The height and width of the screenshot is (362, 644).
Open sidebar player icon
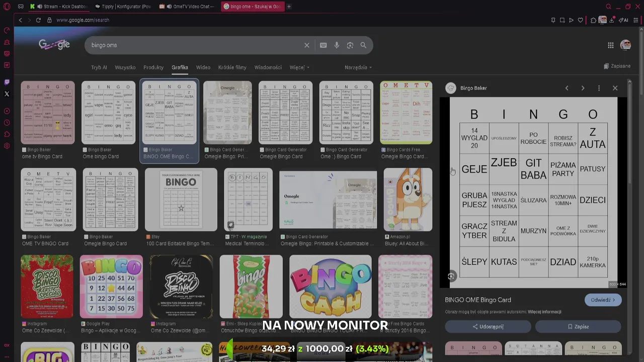pyautogui.click(x=7, y=111)
